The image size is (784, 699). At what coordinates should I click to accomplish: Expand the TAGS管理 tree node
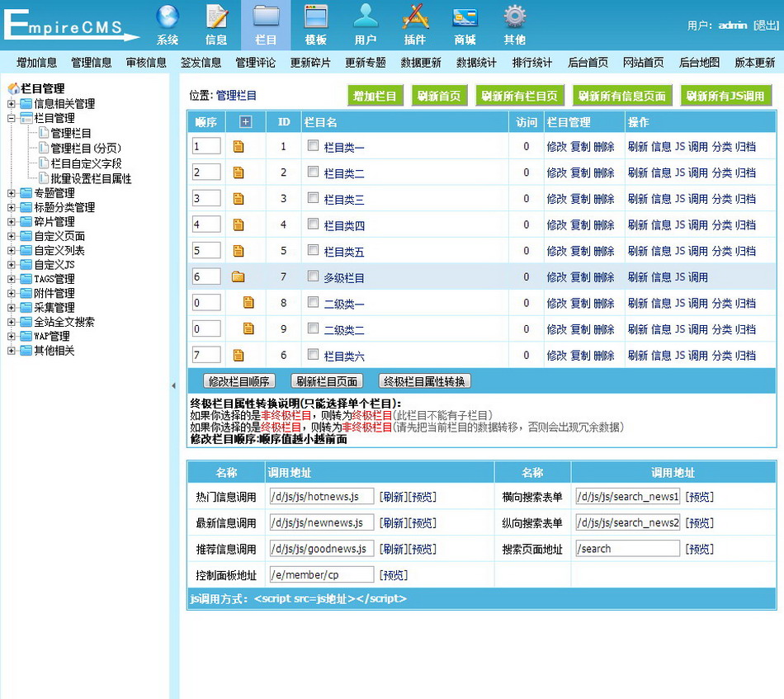tap(12, 279)
